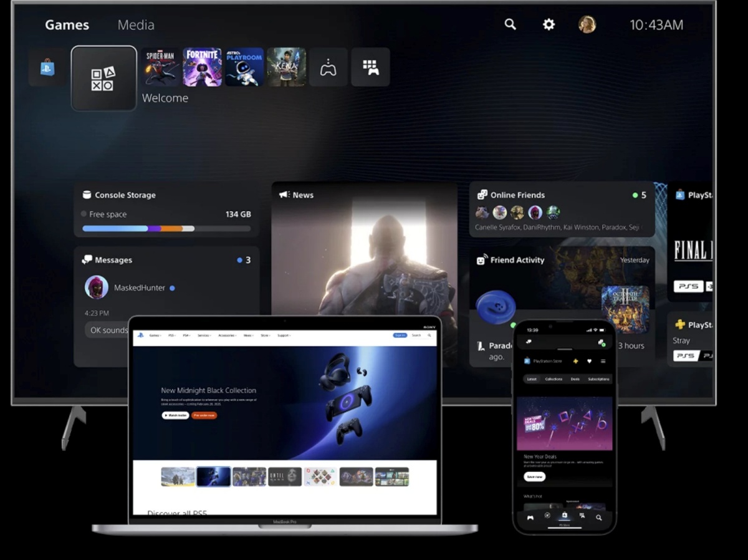Launch Kena game tile on TV

[287, 67]
